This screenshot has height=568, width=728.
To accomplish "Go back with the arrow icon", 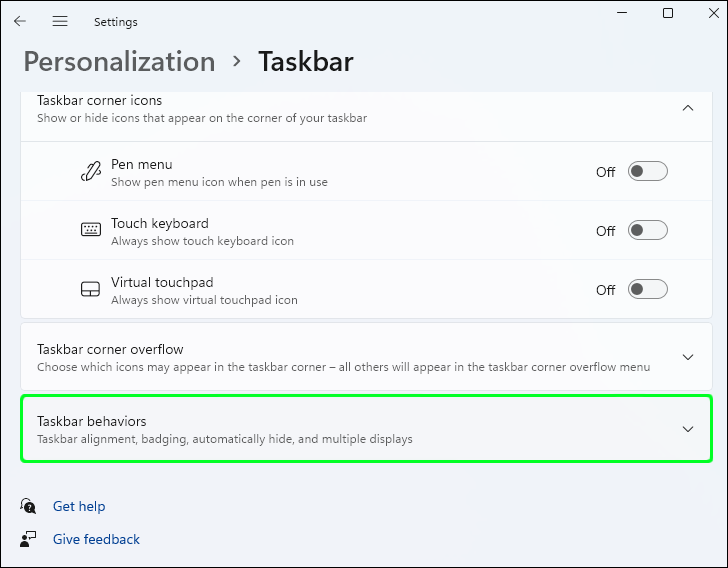I will (20, 21).
